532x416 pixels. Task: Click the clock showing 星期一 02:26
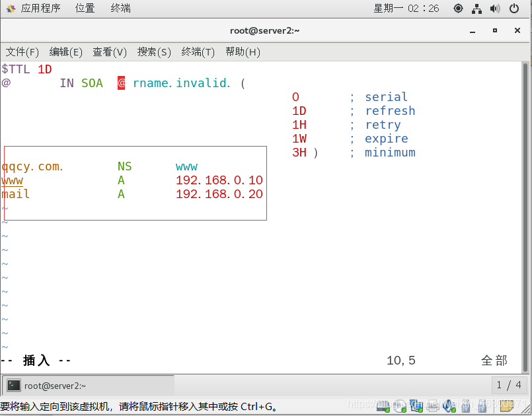click(406, 8)
